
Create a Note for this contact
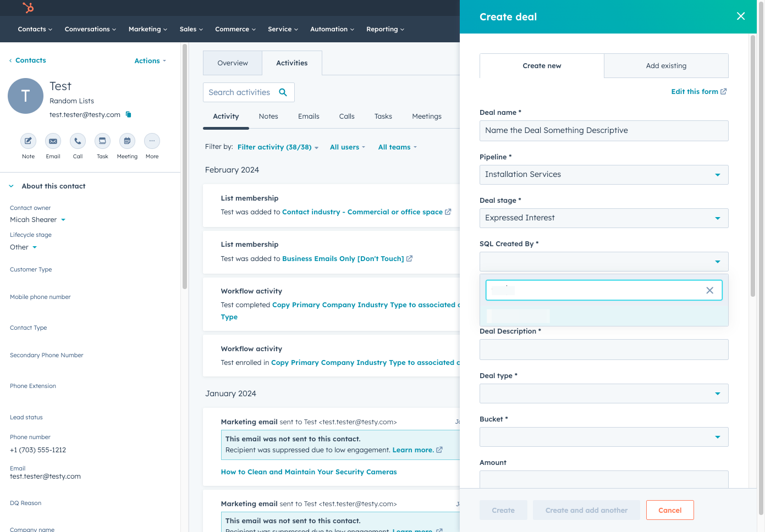pyautogui.click(x=28, y=141)
